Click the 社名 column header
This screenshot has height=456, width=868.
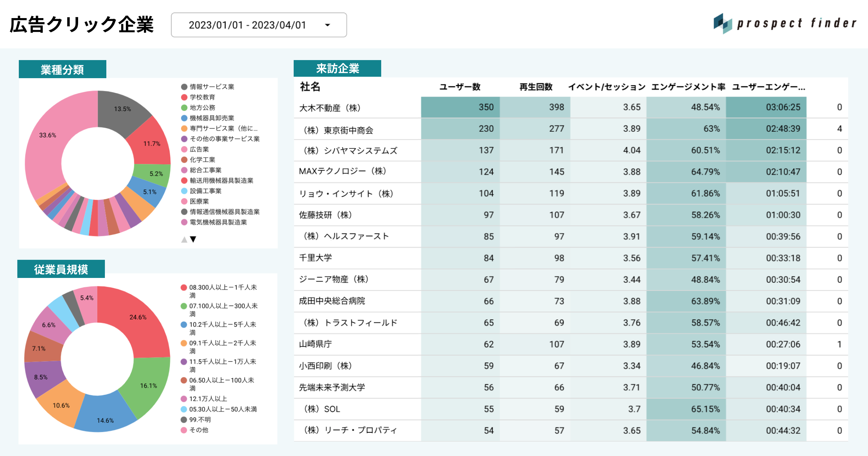point(310,87)
